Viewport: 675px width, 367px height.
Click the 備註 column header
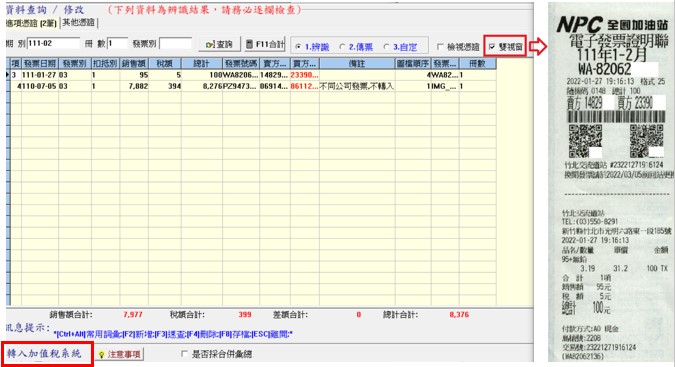pos(357,64)
